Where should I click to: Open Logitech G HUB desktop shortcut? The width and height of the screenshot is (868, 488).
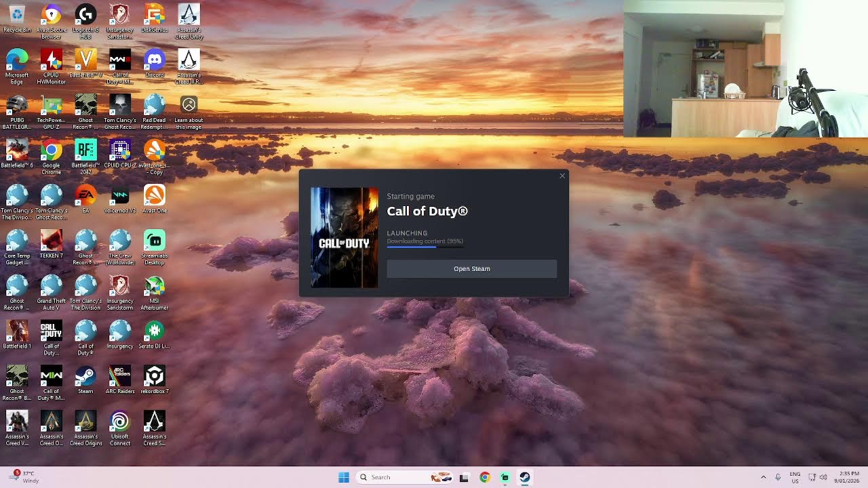(85, 22)
